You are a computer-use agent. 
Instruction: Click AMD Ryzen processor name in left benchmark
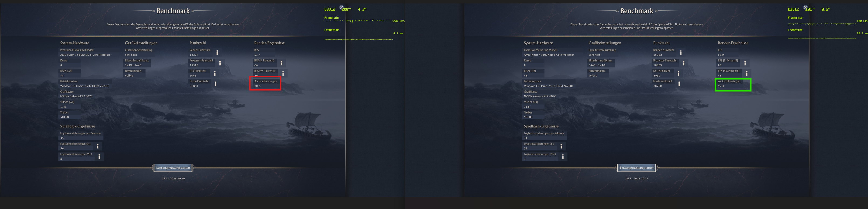[85, 55]
